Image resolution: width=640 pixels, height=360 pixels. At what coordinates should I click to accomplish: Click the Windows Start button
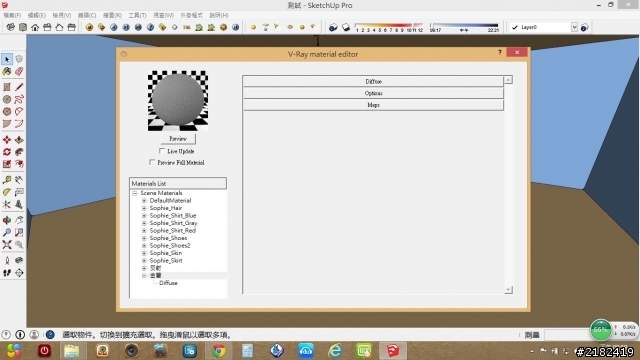(13, 351)
